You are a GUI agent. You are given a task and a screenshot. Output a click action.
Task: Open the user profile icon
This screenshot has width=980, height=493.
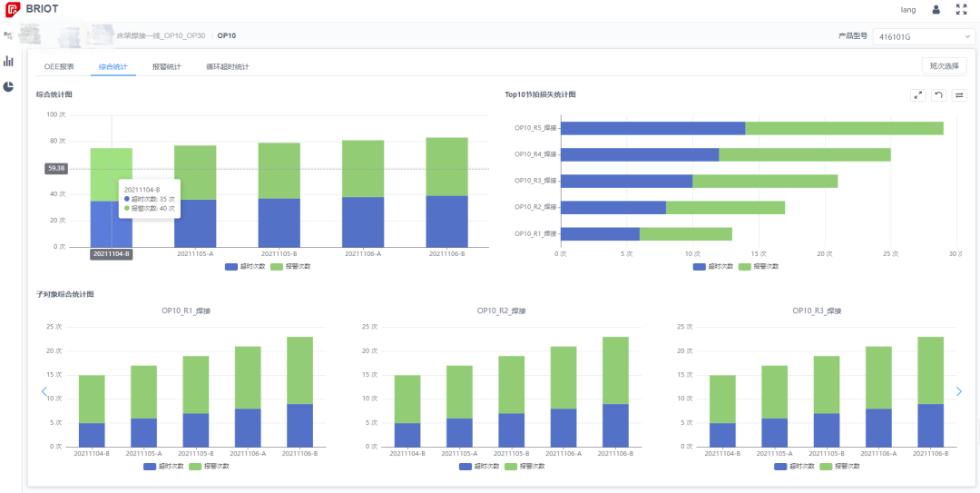(936, 10)
